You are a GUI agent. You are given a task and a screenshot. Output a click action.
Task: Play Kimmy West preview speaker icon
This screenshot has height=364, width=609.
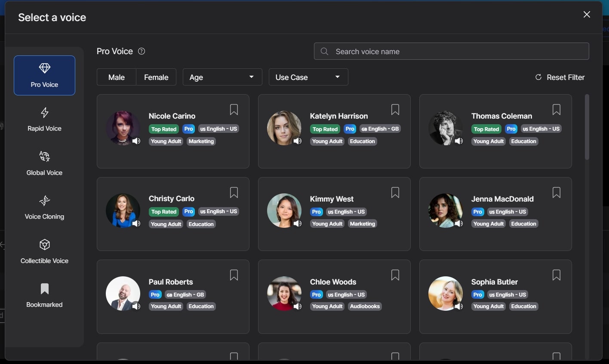[298, 223]
